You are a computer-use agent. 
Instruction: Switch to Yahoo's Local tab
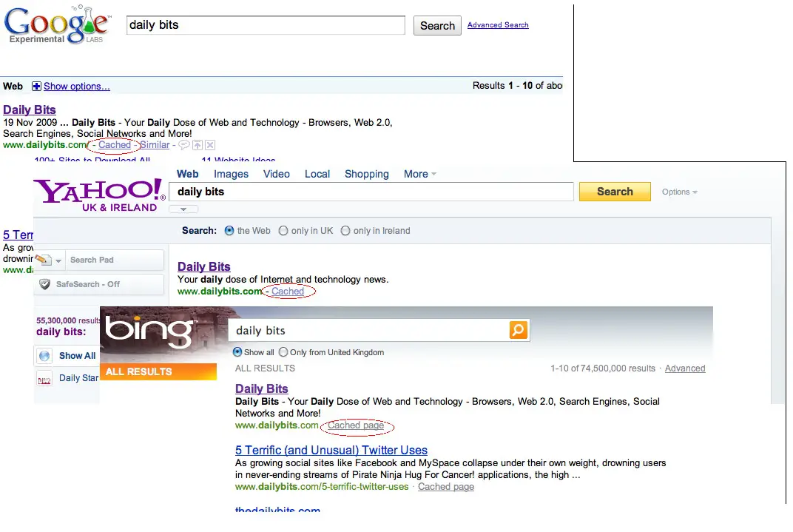click(x=317, y=174)
